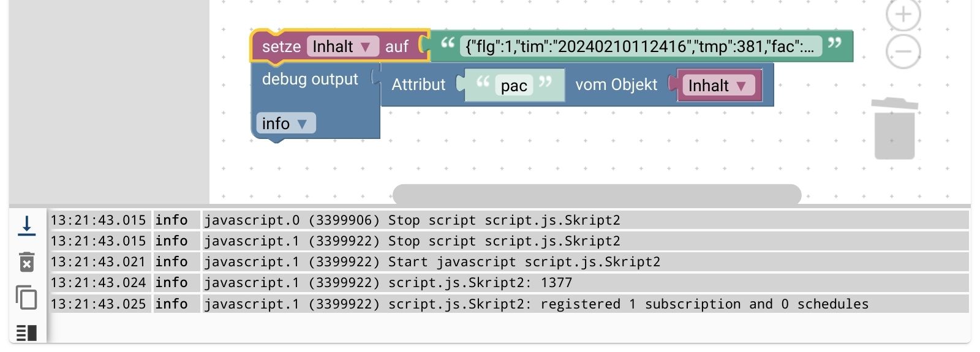Click the scroll-to-bottom log icon
The width and height of the screenshot is (980, 352).
(x=26, y=225)
